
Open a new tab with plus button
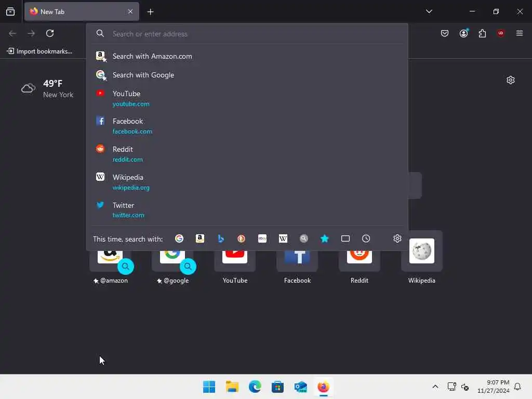click(150, 12)
